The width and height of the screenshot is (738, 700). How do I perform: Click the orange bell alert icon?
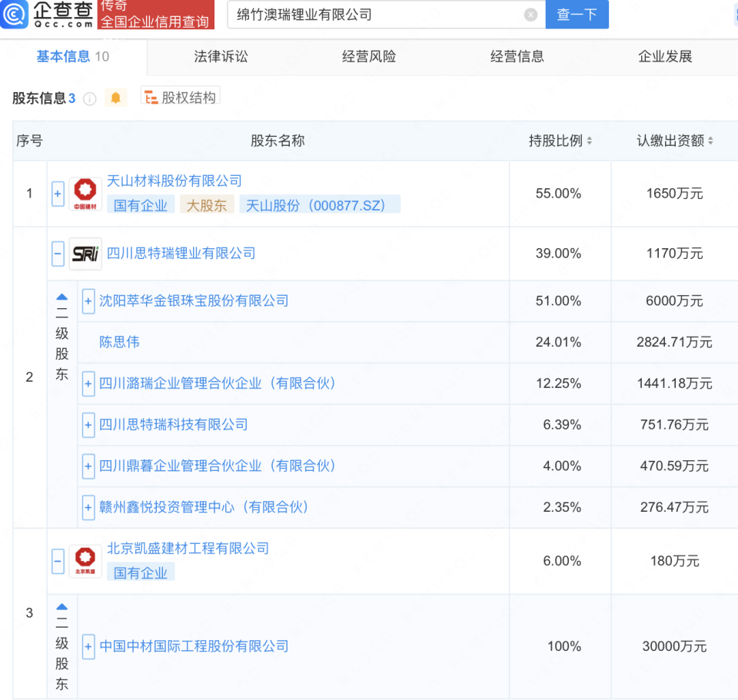tap(116, 98)
